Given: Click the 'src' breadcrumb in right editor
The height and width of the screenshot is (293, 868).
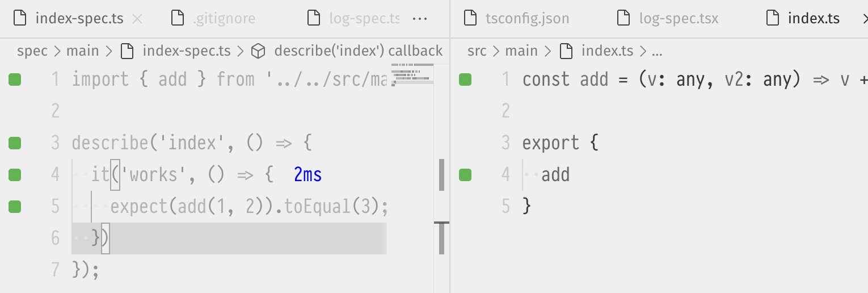Looking at the screenshot, I should pyautogui.click(x=477, y=51).
